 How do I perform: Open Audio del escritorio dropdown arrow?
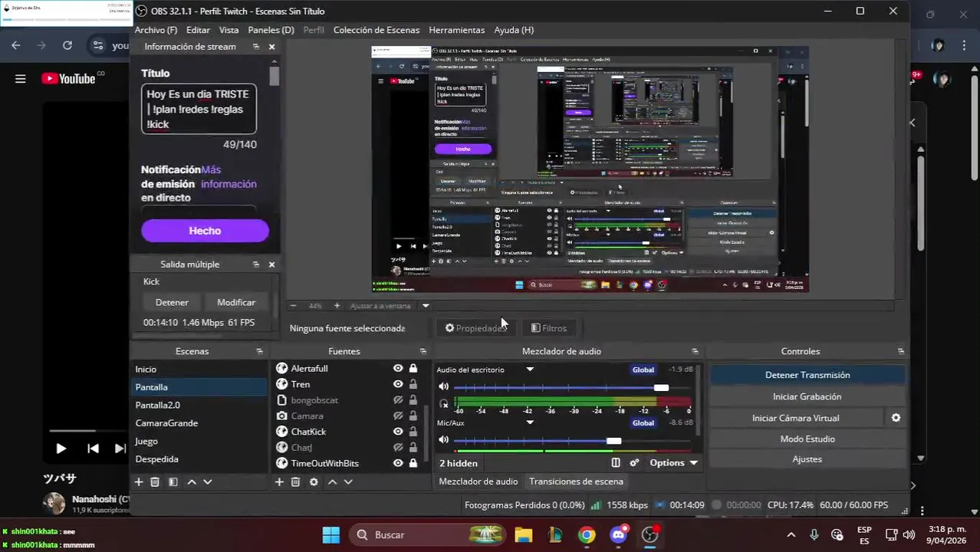point(529,370)
